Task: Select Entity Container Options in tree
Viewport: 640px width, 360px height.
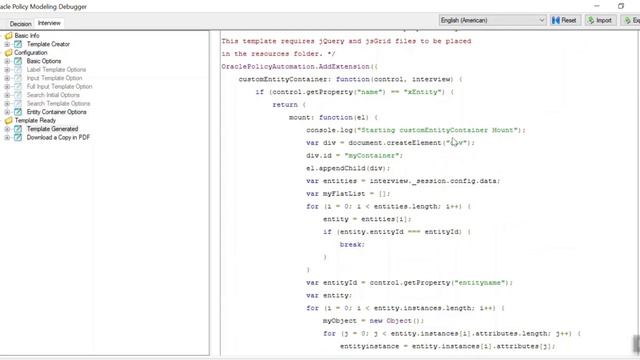Action: pos(56,112)
